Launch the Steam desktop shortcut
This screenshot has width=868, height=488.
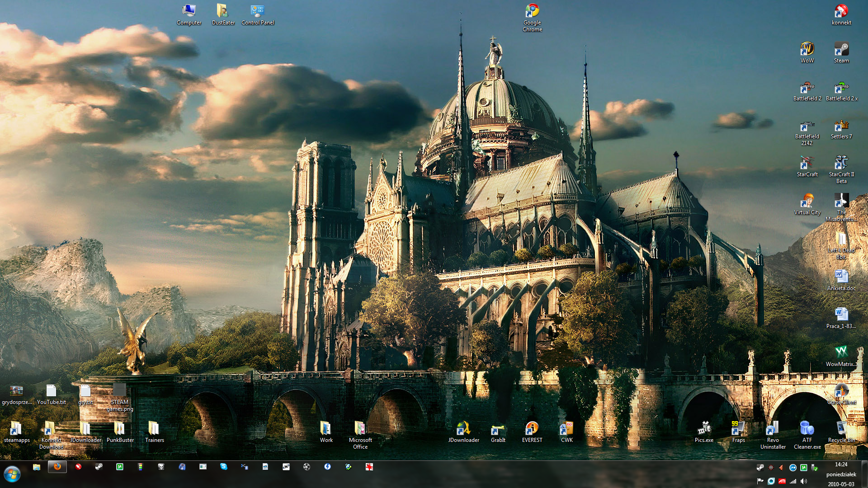pos(841,52)
